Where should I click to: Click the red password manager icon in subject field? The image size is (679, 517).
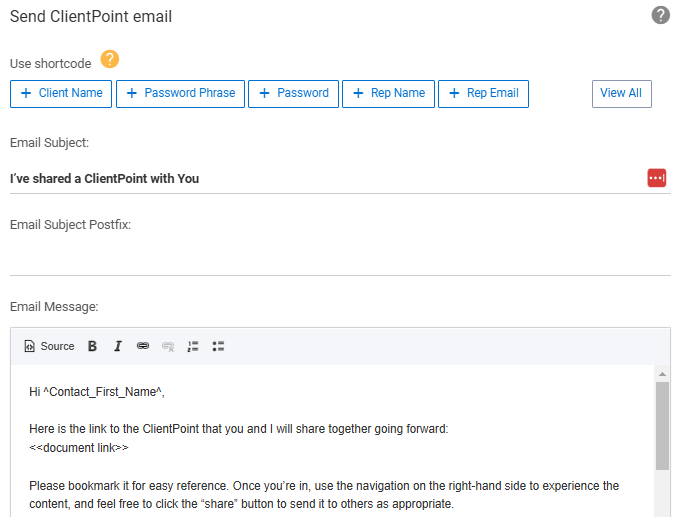tap(656, 178)
